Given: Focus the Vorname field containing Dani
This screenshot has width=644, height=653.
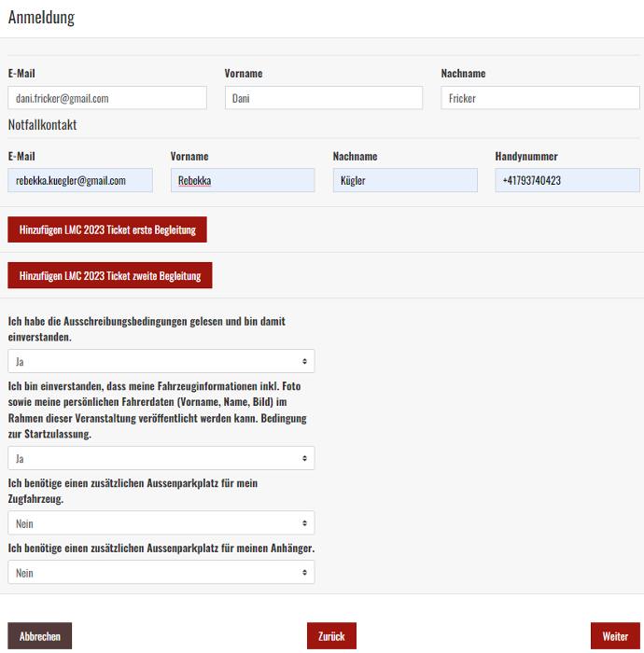Looking at the screenshot, I should pyautogui.click(x=323, y=98).
